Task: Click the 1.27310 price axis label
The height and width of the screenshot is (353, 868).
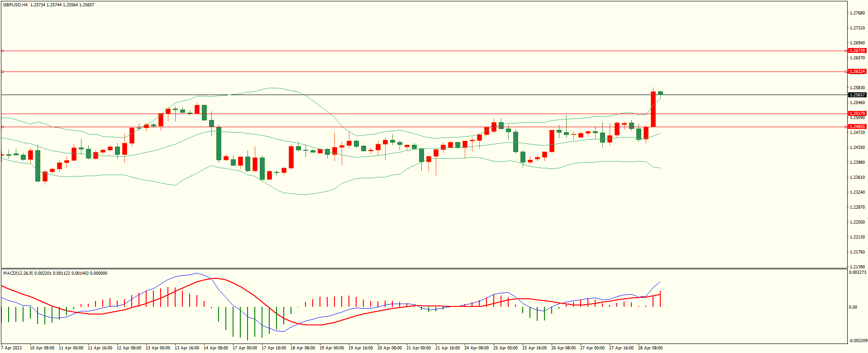Action: pos(858,28)
